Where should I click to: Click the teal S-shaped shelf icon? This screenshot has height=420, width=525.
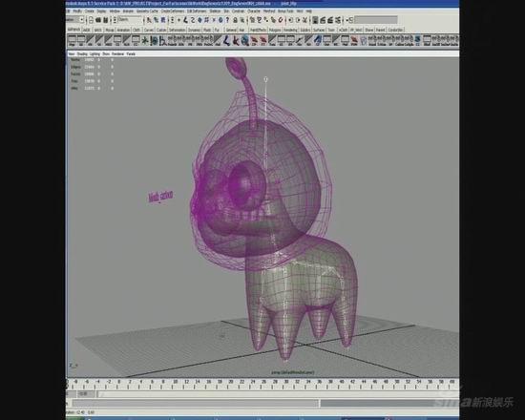point(417,40)
